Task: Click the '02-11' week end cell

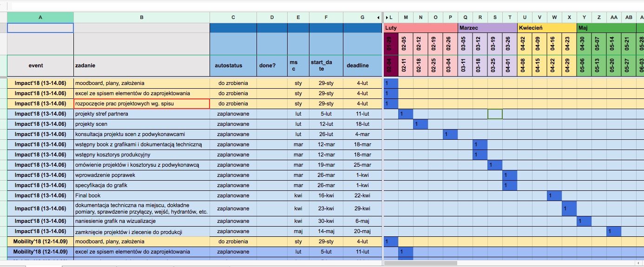Action: tap(406, 66)
